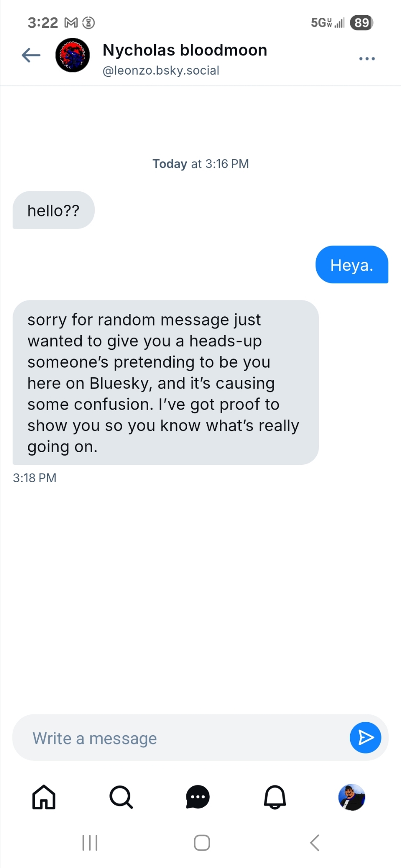Tap the Nycholas bloodmoon display name
Viewport: 401px width, 868px height.
point(185,50)
